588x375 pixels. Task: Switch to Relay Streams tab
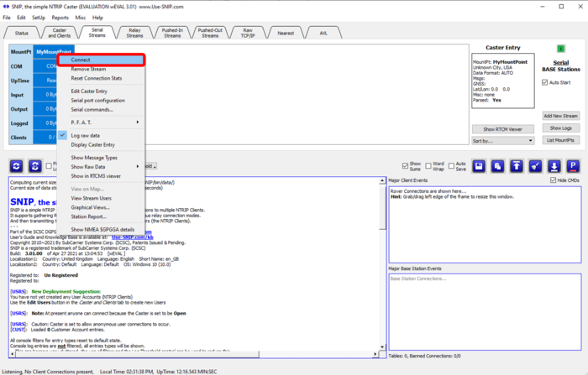[x=134, y=33]
